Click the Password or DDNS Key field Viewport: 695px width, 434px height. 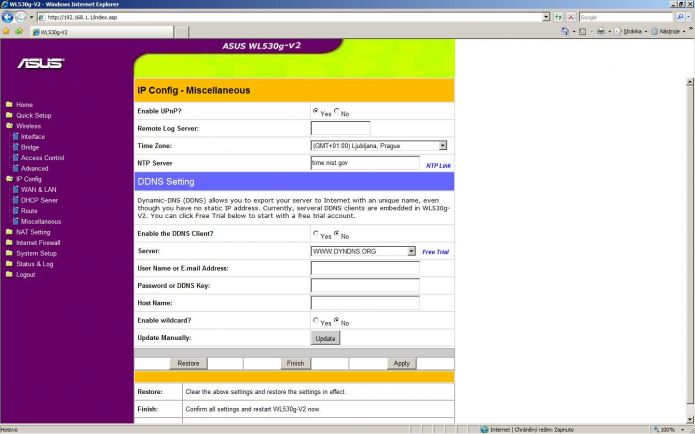[365, 285]
